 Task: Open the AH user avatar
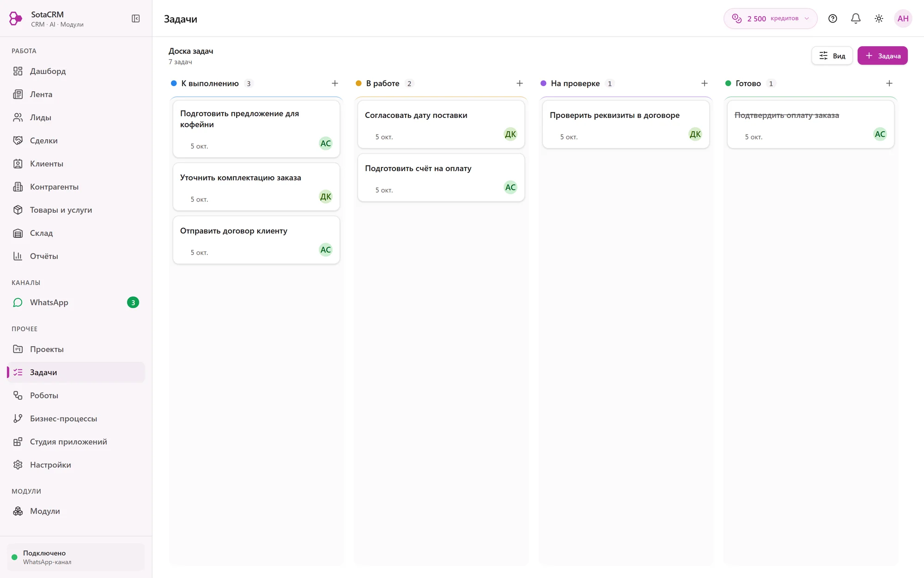pos(903,18)
